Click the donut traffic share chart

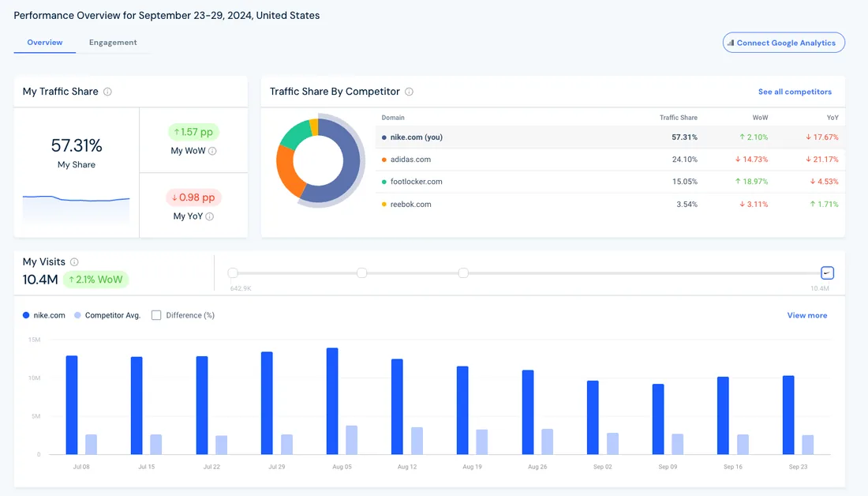320,160
